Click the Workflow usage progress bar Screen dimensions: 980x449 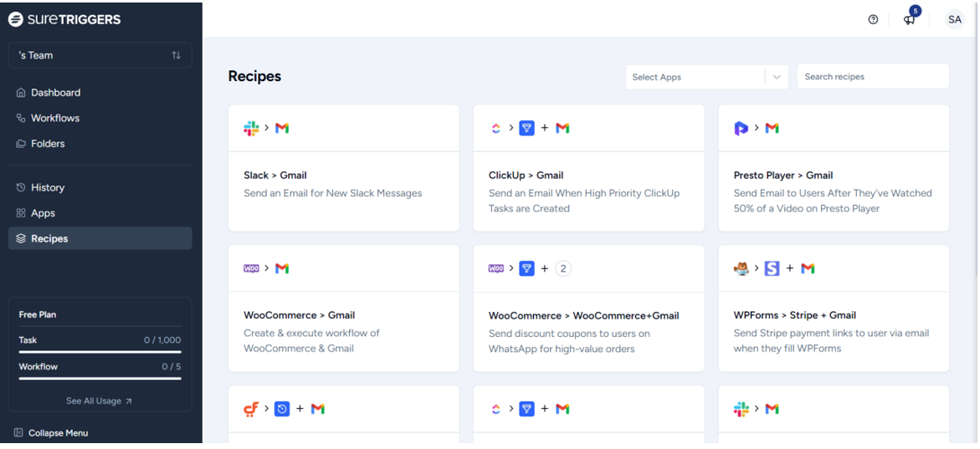(x=100, y=378)
